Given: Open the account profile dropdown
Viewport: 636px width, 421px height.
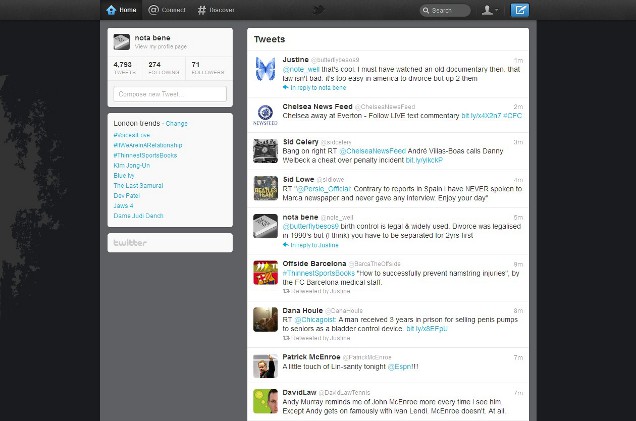Looking at the screenshot, I should [490, 10].
